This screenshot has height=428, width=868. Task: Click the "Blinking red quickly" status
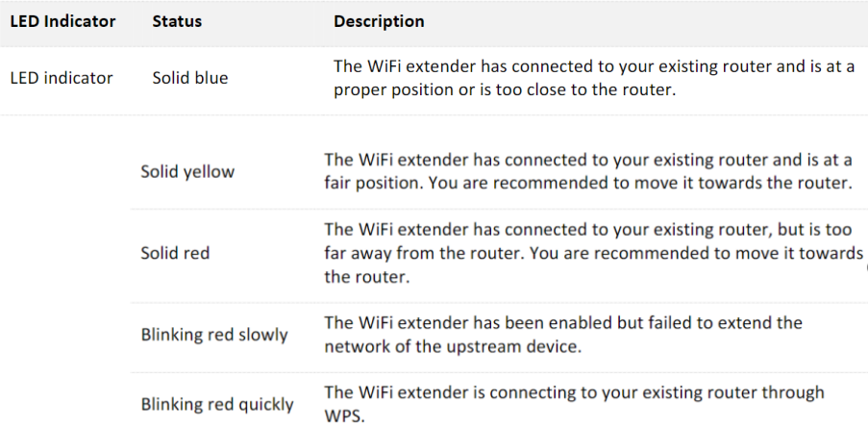217,404
